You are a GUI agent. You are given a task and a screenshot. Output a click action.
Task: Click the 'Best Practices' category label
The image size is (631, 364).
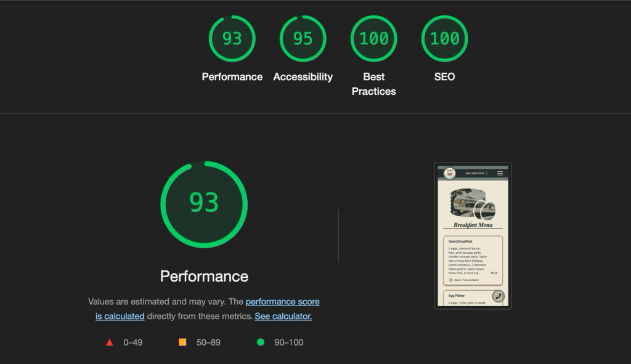point(373,84)
